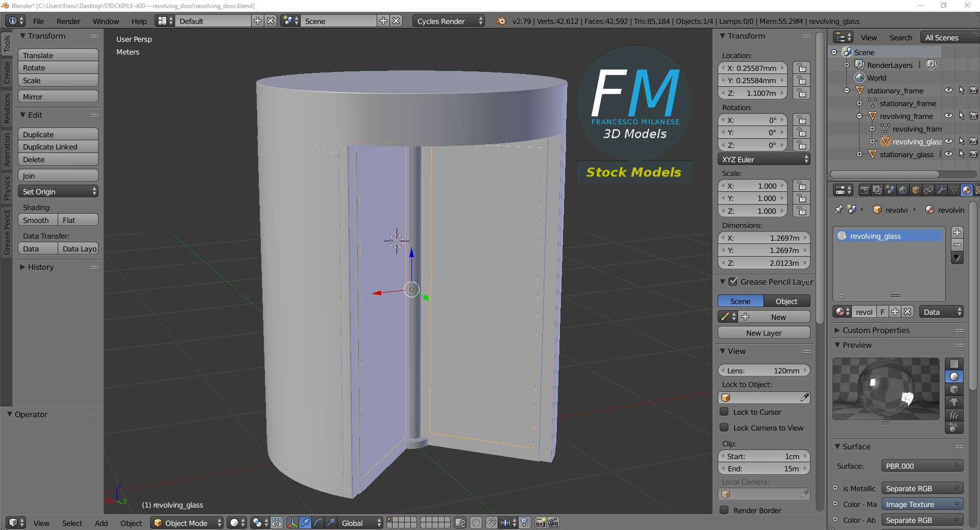Select the hair strands preview type icon
Image resolution: width=980 pixels, height=530 pixels.
click(x=954, y=415)
